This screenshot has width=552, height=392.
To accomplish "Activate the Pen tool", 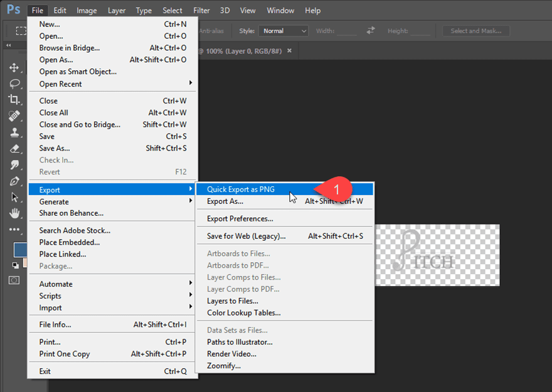I will click(14, 181).
